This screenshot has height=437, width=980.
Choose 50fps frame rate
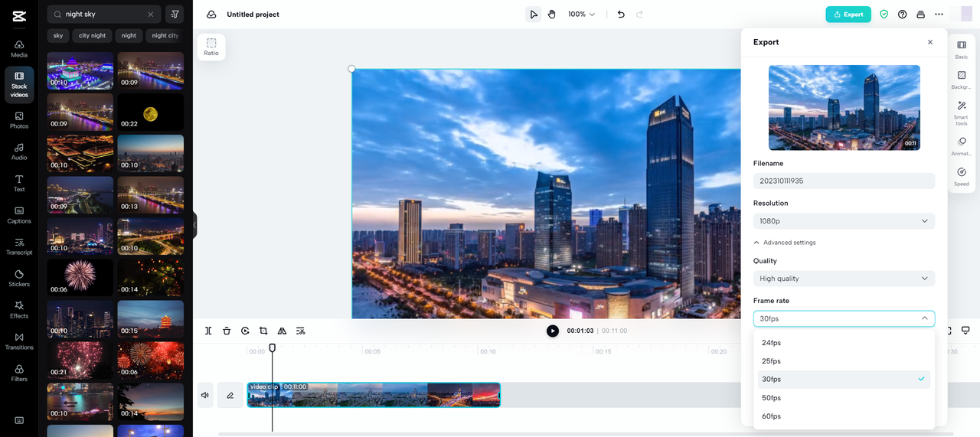844,398
